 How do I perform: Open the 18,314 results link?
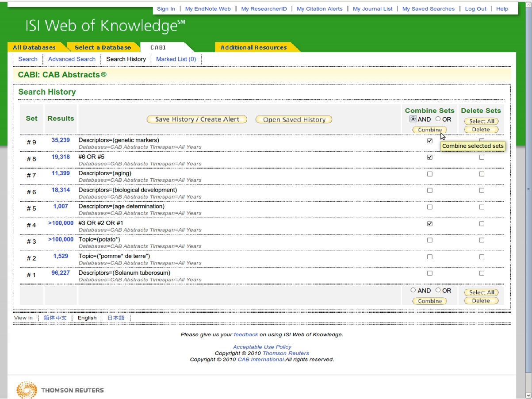pos(61,190)
